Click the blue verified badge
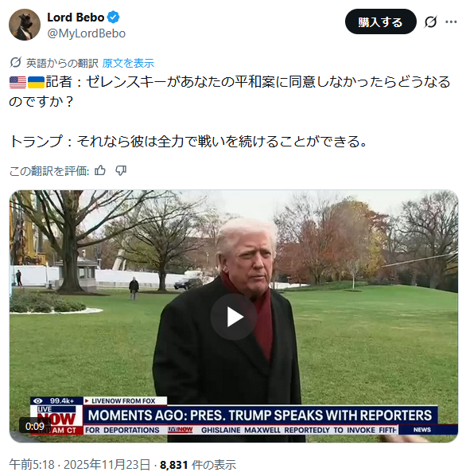The image size is (466, 476). [x=114, y=18]
